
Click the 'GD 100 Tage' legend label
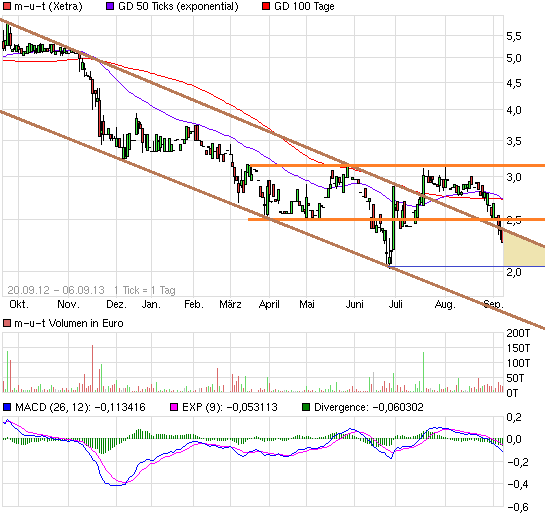304,6
